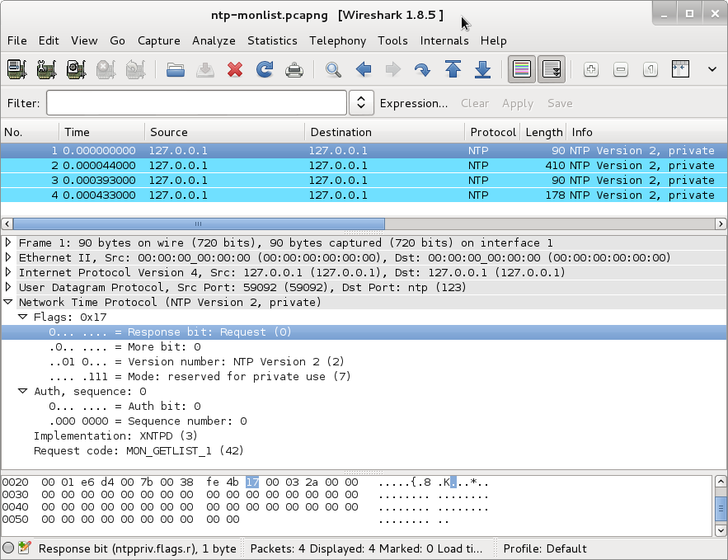
Task: Show more toolbar items chevron
Action: point(712,69)
